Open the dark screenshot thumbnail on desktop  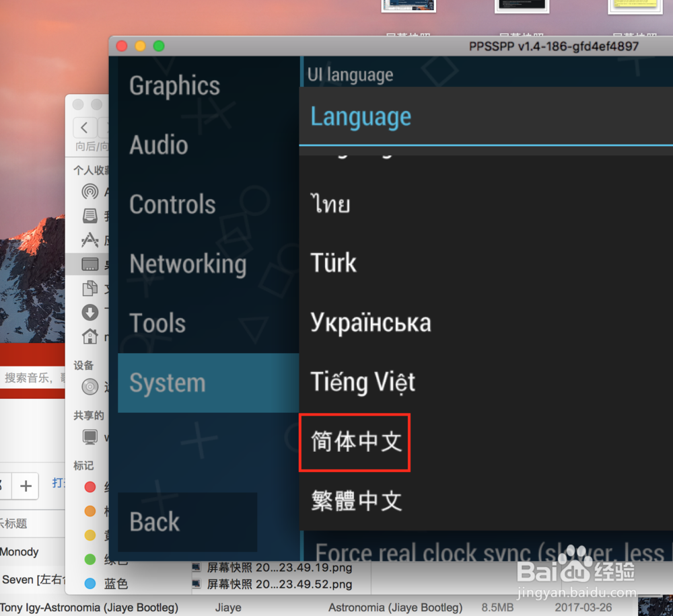tap(522, 6)
